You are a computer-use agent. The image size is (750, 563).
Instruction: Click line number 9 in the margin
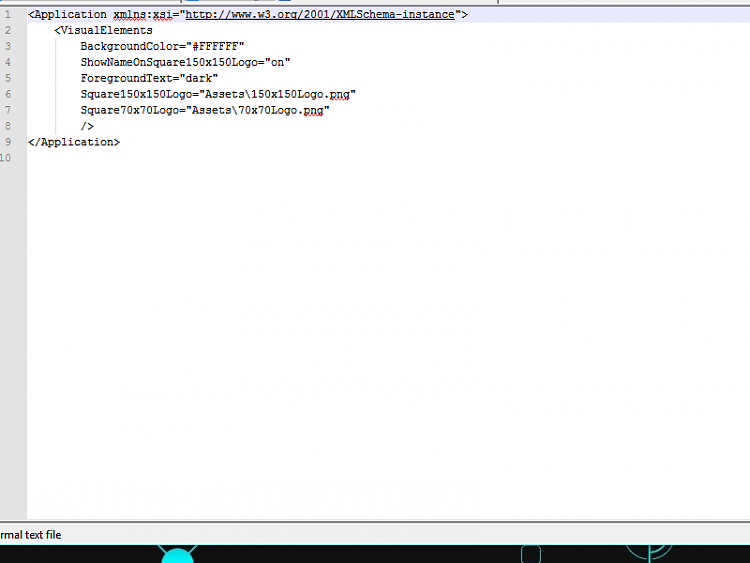pos(8,142)
